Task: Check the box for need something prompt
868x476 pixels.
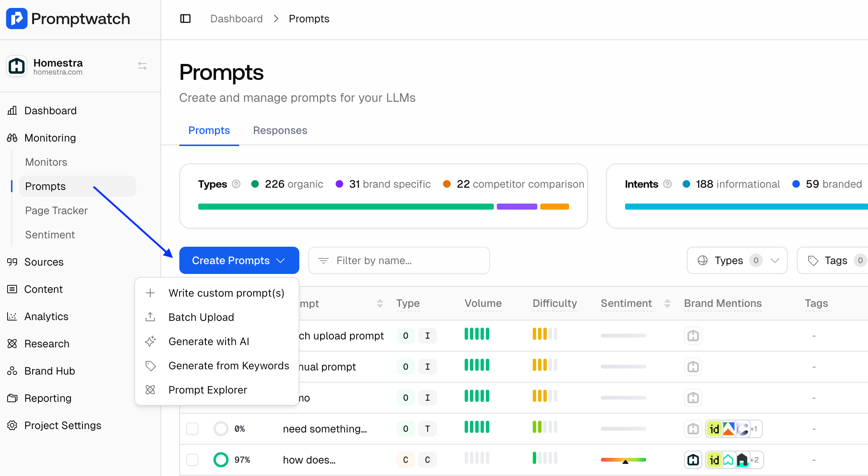Action: 192,429
